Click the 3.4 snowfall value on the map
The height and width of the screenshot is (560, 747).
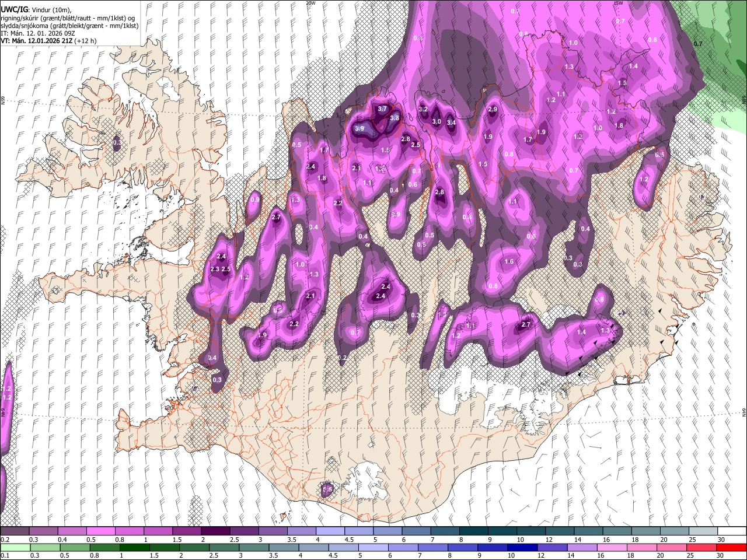[451, 123]
